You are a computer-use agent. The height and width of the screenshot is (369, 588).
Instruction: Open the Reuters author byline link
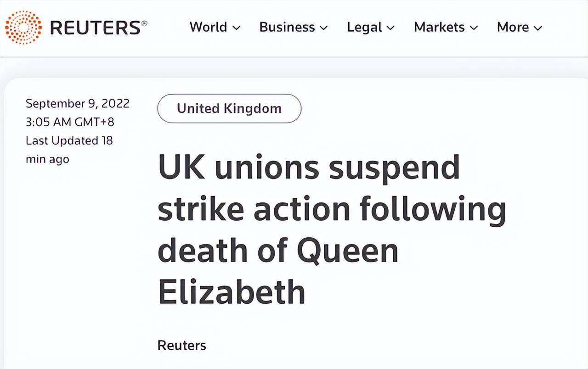tap(182, 345)
